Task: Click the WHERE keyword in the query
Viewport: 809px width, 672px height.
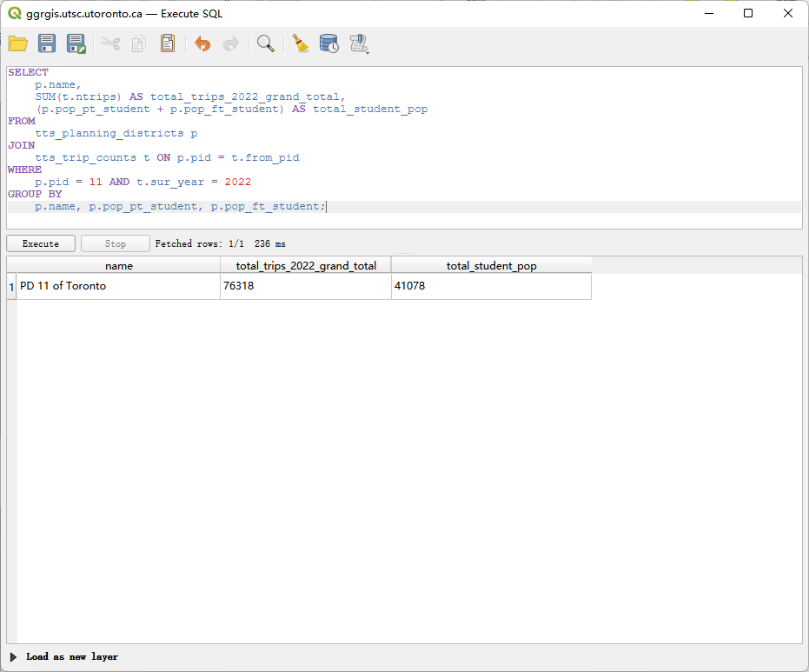Action: coord(24,170)
